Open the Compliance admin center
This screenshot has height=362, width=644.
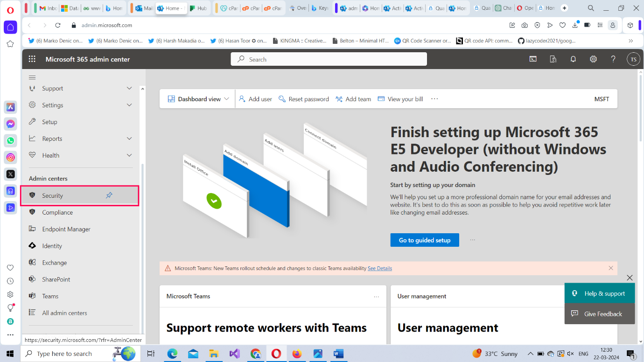coord(57,212)
